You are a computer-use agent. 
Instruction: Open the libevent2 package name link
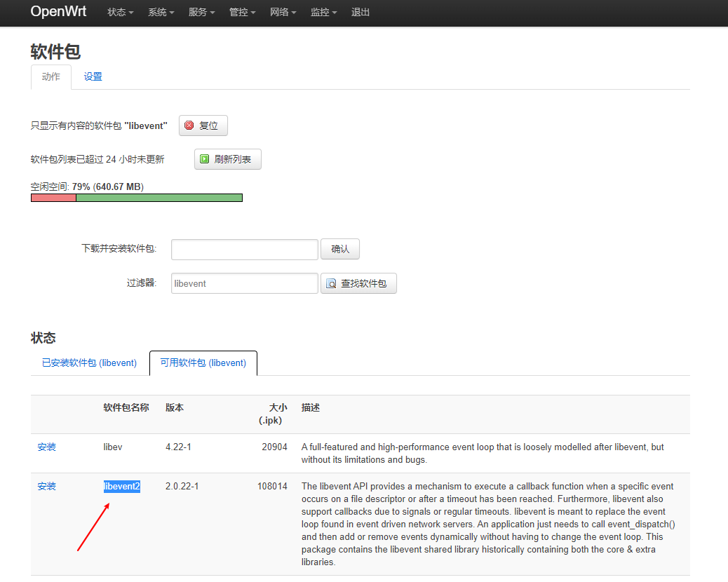[x=121, y=486]
